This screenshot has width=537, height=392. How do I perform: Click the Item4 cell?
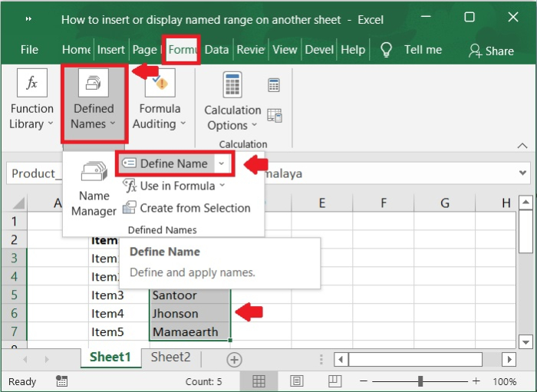118,313
